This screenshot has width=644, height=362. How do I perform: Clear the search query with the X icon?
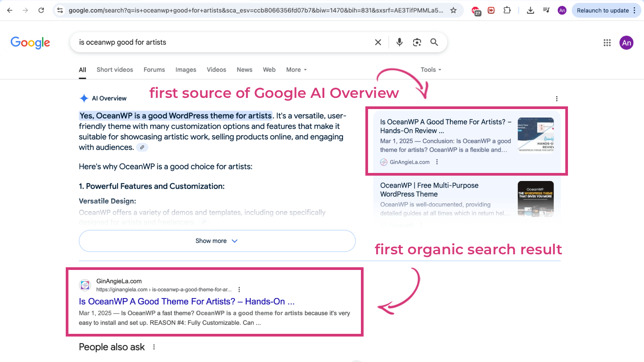click(378, 42)
